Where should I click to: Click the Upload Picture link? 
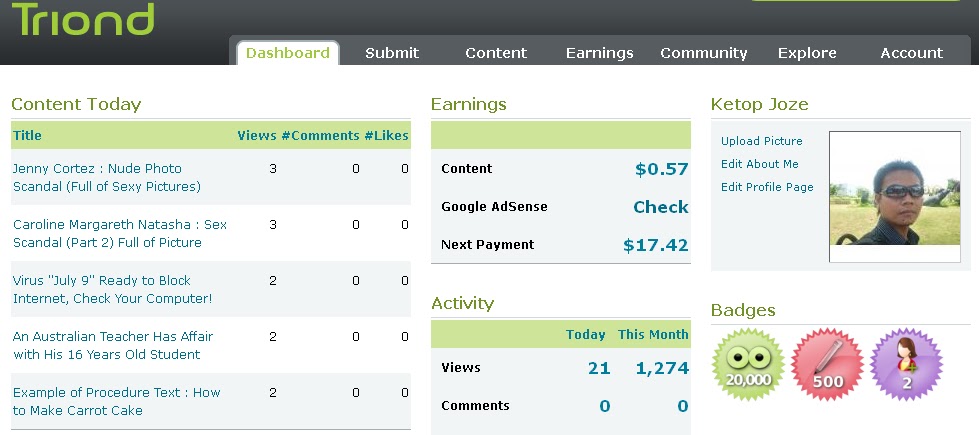pos(762,141)
